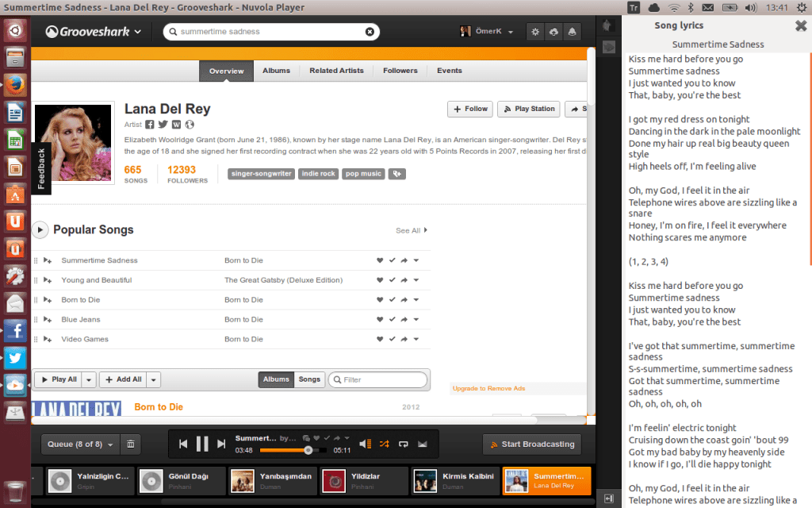Screen dimensions: 812x508
Task: Switch to the Related Artists tab
Action: (336, 71)
